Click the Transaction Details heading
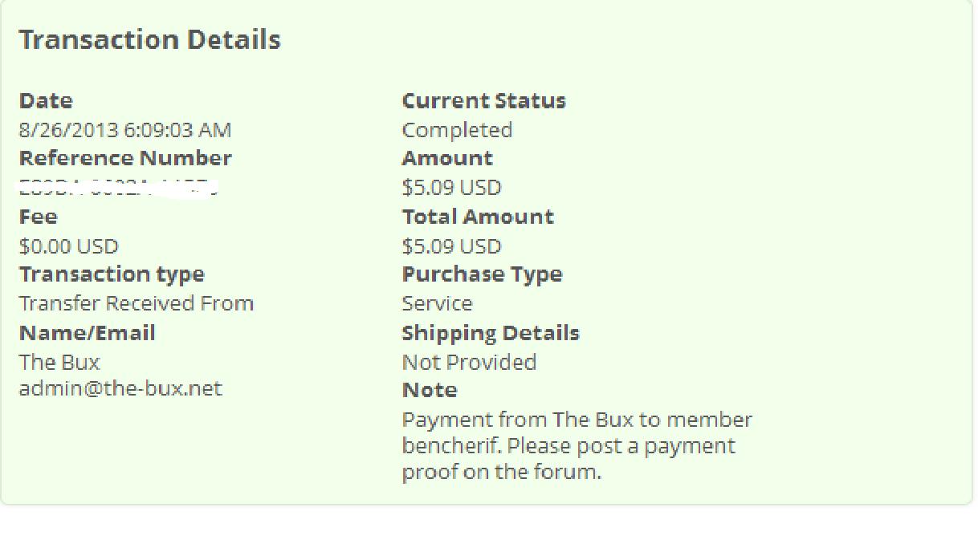This screenshot has height=560, width=978. click(149, 40)
